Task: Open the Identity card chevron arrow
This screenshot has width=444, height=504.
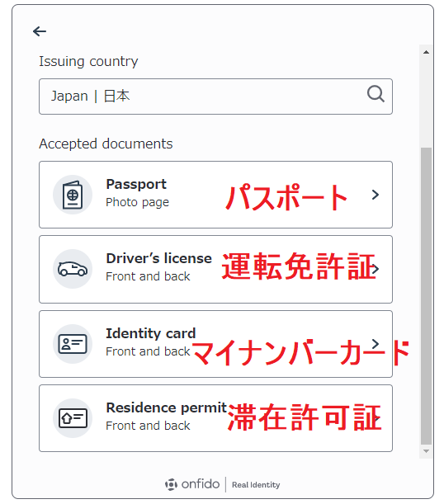Action: click(x=376, y=343)
